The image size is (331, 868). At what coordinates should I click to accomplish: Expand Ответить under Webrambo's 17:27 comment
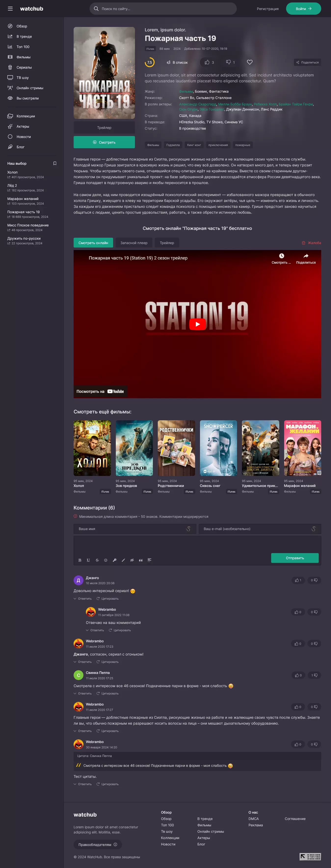click(83, 731)
